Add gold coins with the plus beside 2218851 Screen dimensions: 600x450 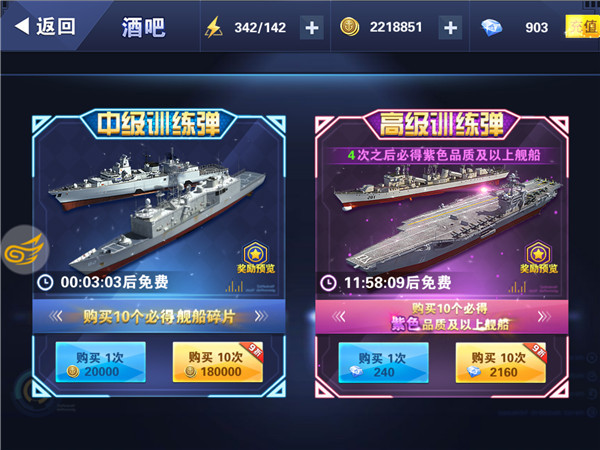coord(450,28)
